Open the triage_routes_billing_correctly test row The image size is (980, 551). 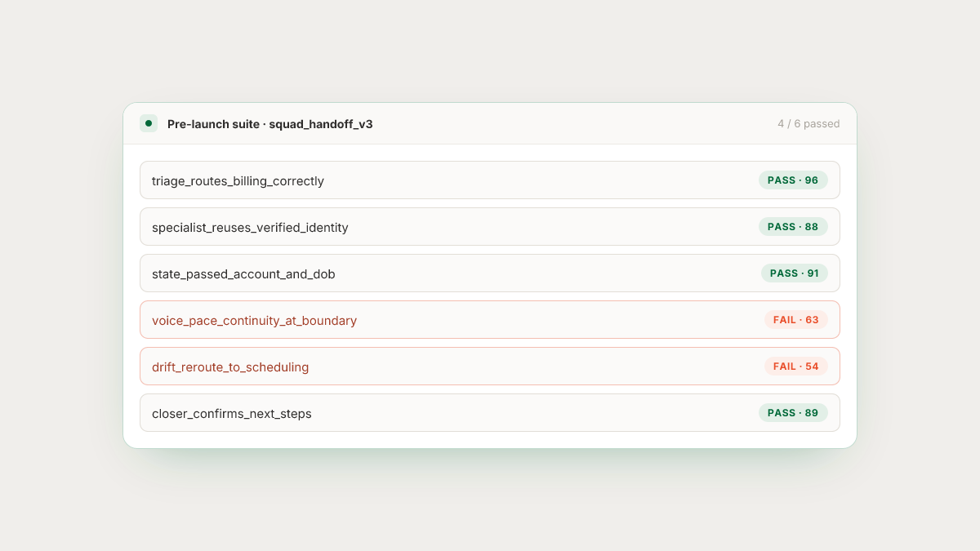pyautogui.click(x=490, y=180)
